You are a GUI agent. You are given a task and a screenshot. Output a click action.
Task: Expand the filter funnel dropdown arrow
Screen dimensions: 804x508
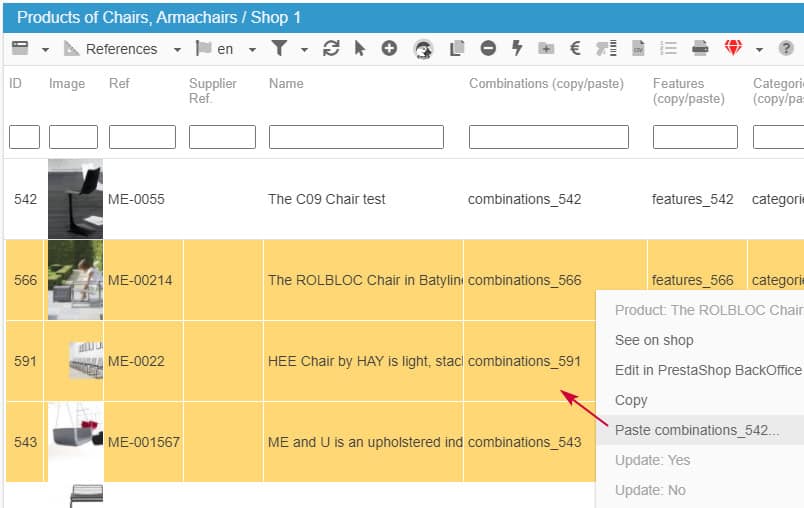pos(304,48)
